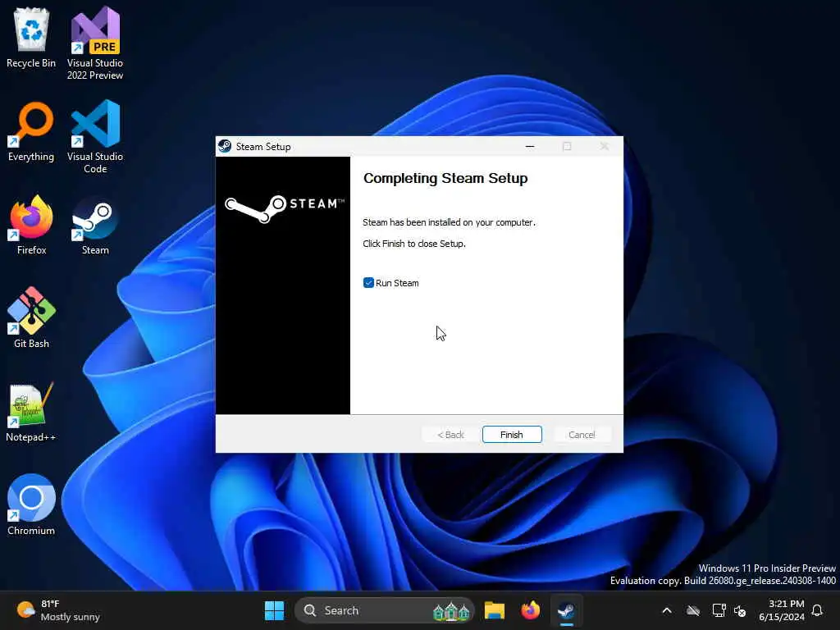The height and width of the screenshot is (630, 840).
Task: Select Visual Studio 2022 Preview desktop shortcut
Action: pos(95,43)
